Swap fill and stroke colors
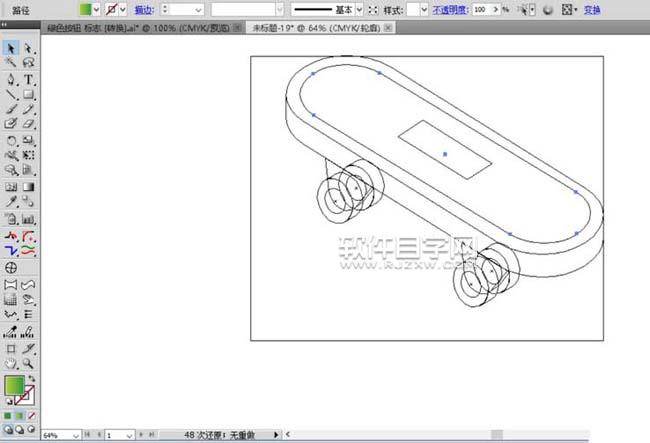Image resolution: width=650 pixels, height=443 pixels. [x=32, y=378]
